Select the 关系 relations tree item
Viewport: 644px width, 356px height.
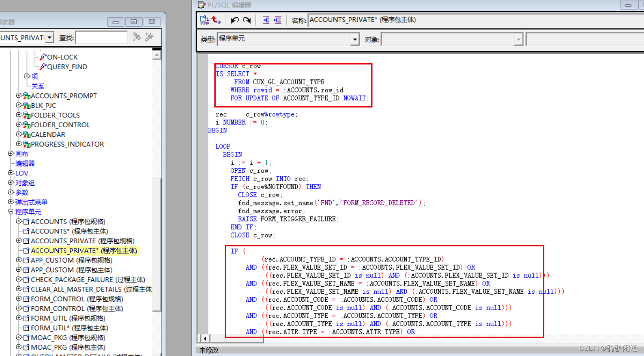click(x=38, y=86)
